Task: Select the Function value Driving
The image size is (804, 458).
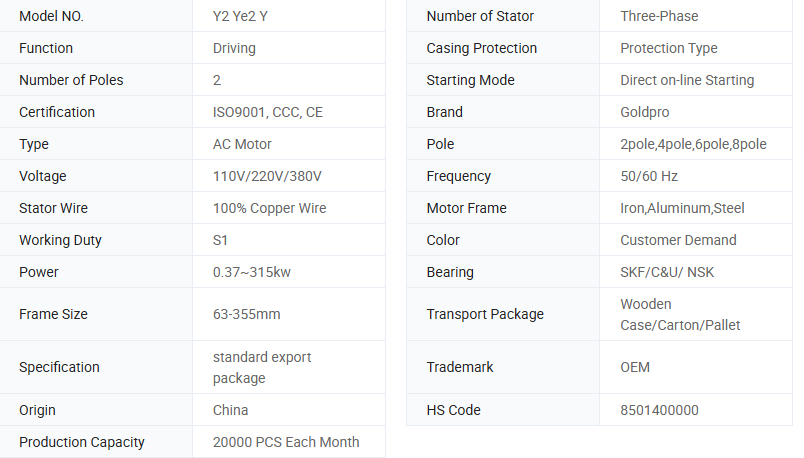Action: tap(234, 48)
